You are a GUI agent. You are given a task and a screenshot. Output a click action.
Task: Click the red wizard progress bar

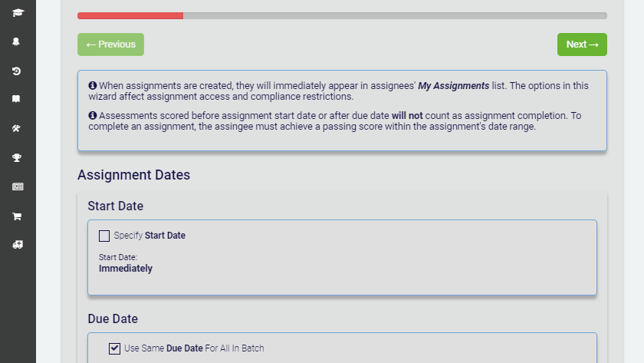point(130,15)
